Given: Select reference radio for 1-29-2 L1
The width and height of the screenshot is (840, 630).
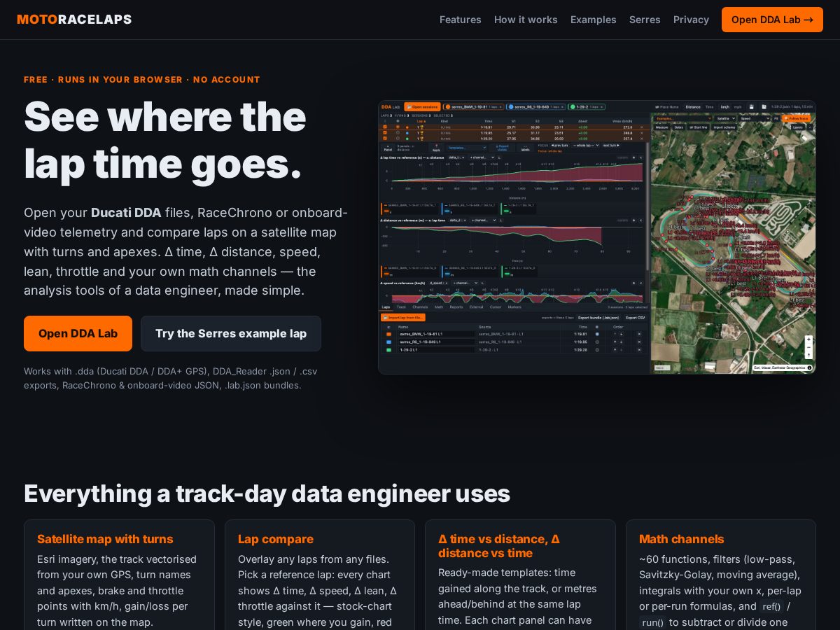Looking at the screenshot, I should (x=597, y=350).
